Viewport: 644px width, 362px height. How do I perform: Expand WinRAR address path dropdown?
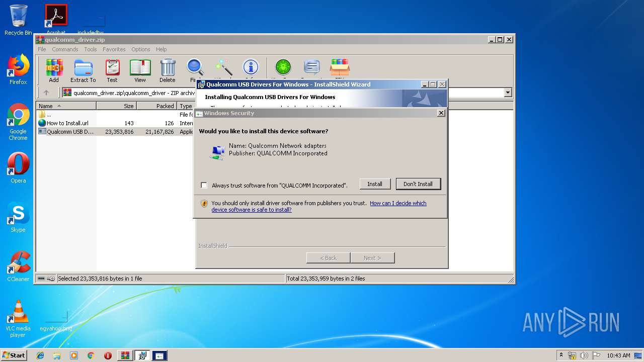(508, 93)
